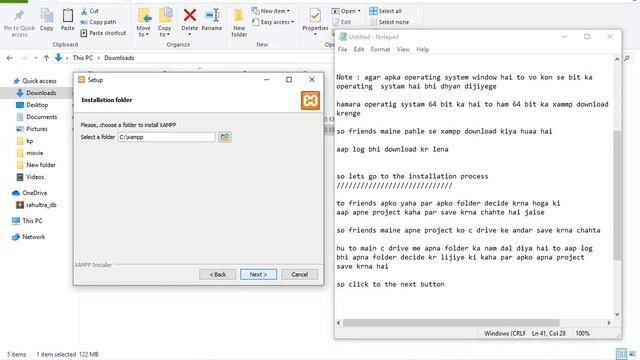Screen dimensions: 640x360
Task: Click This PC in address breadcrumb
Action: (x=83, y=58)
